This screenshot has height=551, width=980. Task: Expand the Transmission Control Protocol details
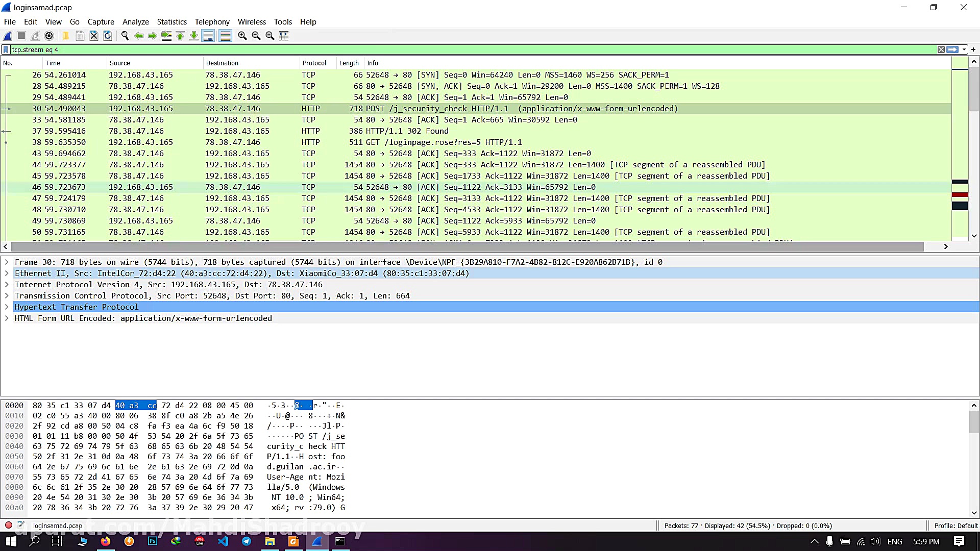coord(7,296)
